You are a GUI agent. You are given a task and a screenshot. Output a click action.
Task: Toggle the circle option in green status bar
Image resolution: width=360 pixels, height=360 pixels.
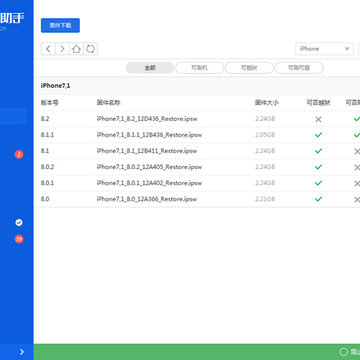[344, 352]
